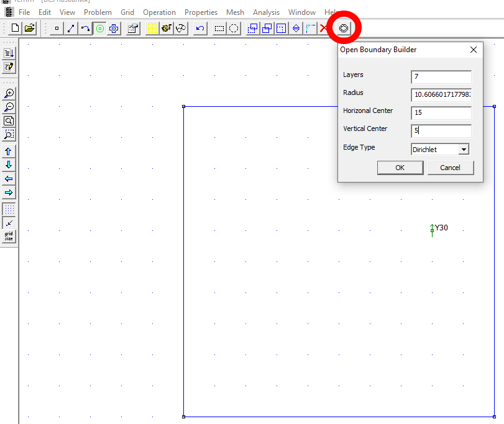This screenshot has width=504, height=424.
Task: Run the analysis with the crank icon
Action: coord(167,28)
